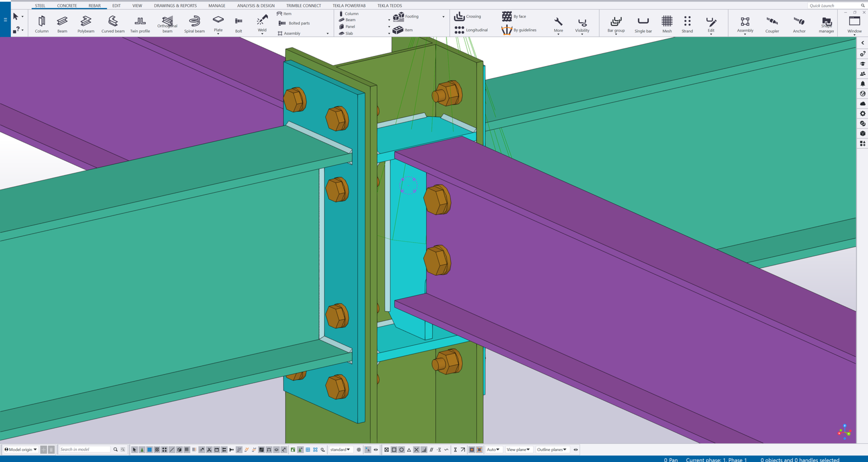Open the View plane dropdown
The width and height of the screenshot is (868, 462).
518,450
